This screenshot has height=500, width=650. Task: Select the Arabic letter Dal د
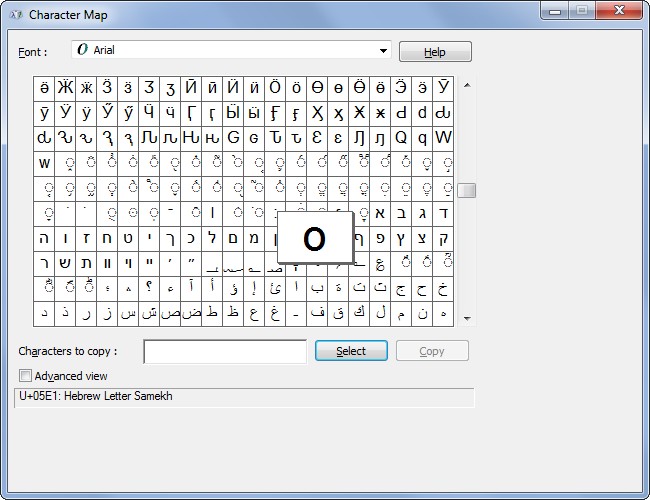44,313
